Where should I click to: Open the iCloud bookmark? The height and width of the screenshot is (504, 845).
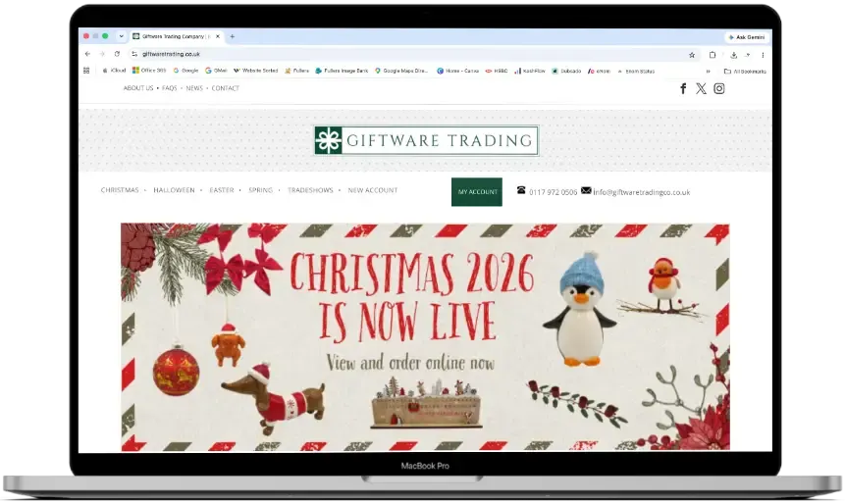pyautogui.click(x=114, y=71)
